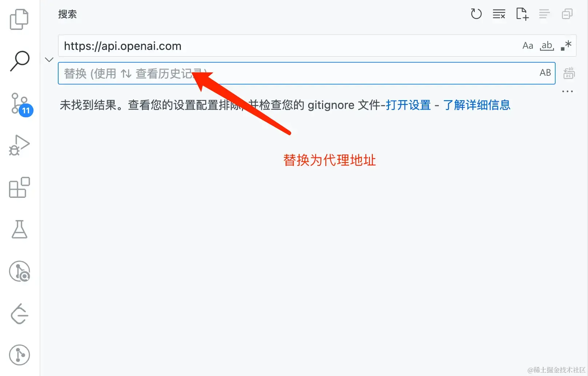Open the Testing flask view
This screenshot has width=588, height=376.
click(19, 229)
